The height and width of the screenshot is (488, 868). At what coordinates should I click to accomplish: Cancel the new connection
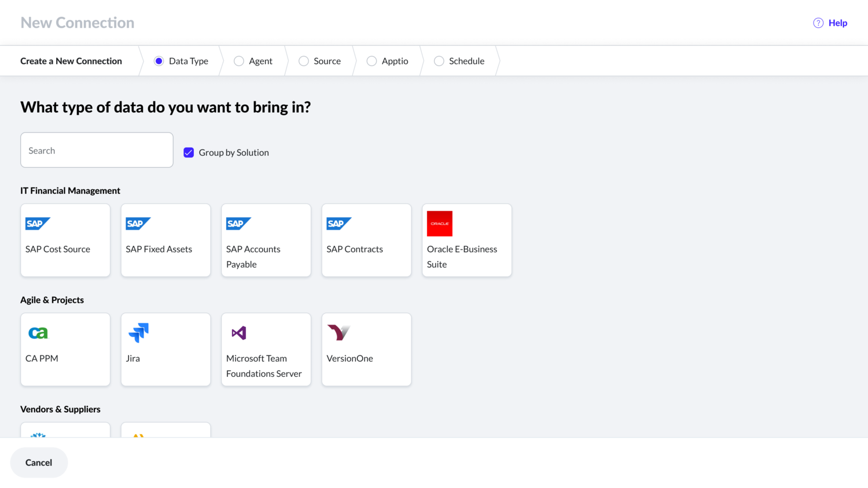click(x=39, y=463)
